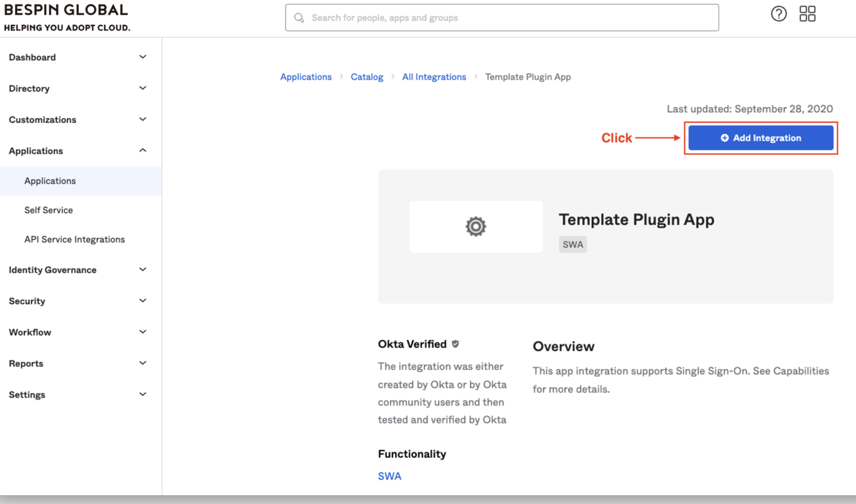Expand the Security section chevron
Screen dimensions: 856x504
pyautogui.click(x=143, y=301)
